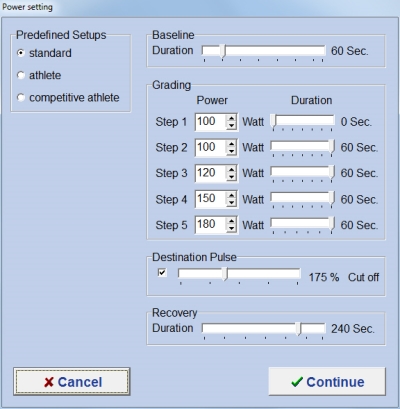The height and width of the screenshot is (409, 400).
Task: Increase Step 1 power with up arrow
Action: [x=231, y=118]
